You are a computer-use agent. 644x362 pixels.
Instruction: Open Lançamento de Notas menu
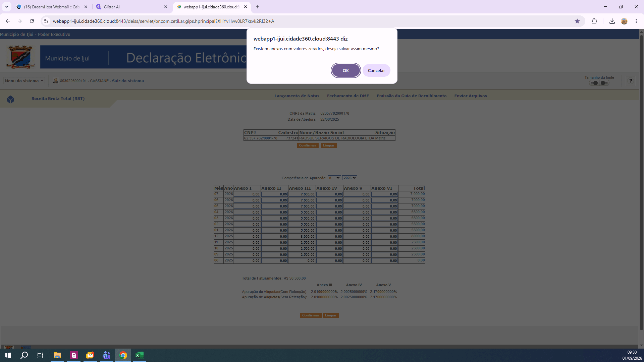[297, 96]
